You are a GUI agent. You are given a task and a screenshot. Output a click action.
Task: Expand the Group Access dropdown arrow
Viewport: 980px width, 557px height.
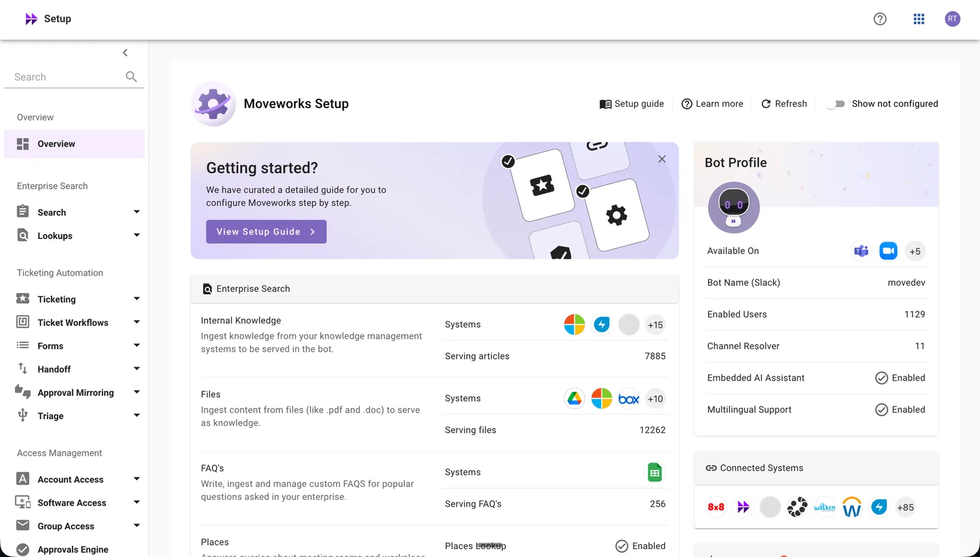coord(137,526)
